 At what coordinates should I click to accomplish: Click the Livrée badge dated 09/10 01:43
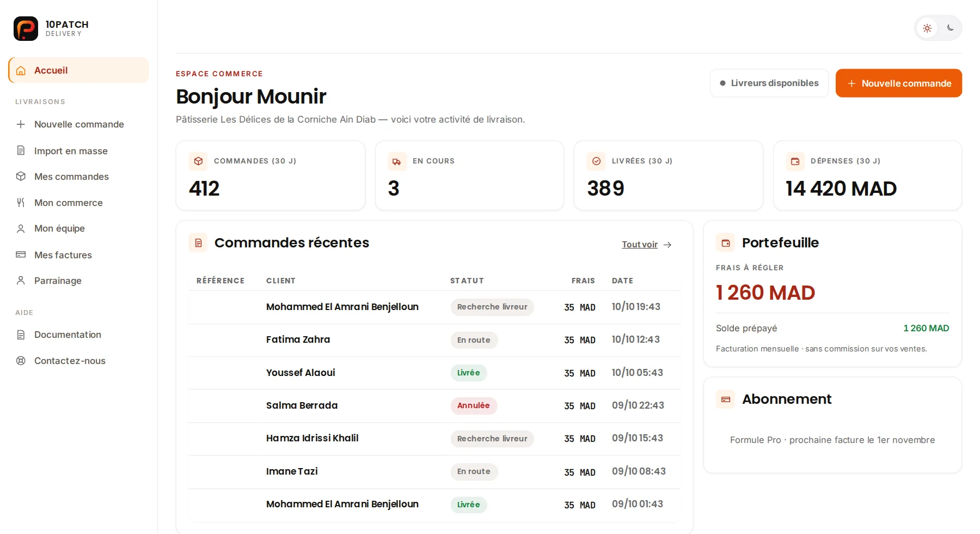[x=469, y=505]
